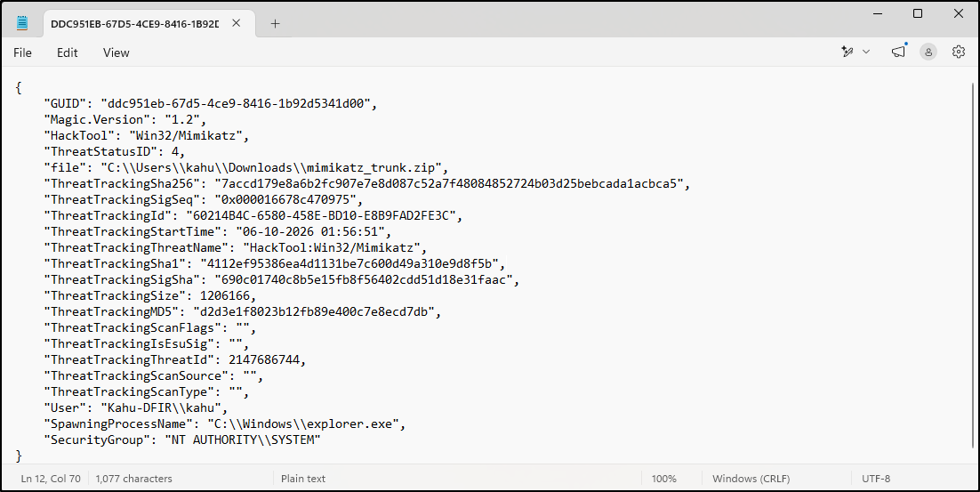
Task: Click the Plain text status label
Action: [x=303, y=479]
